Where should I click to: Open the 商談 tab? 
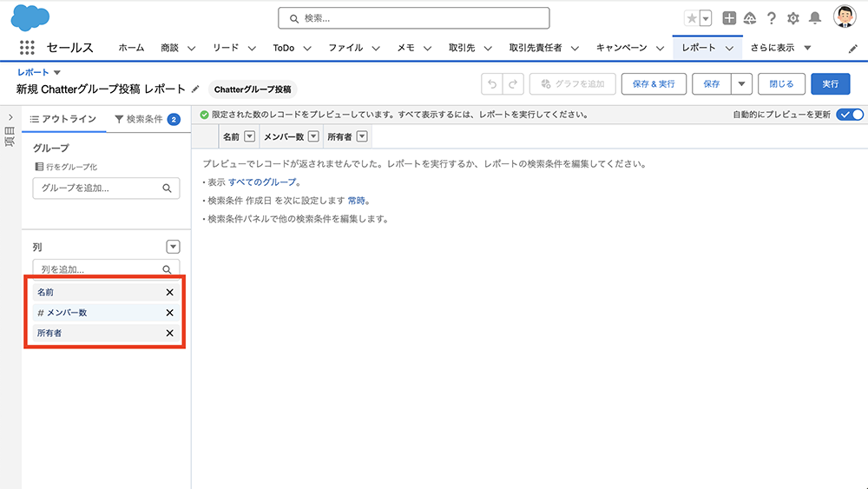pyautogui.click(x=169, y=48)
